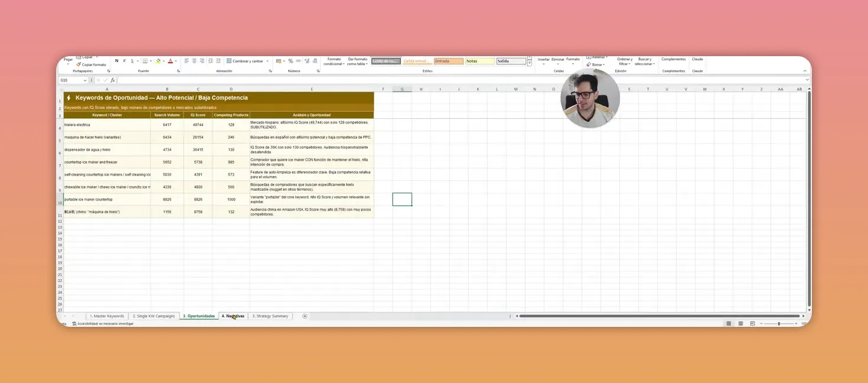The width and height of the screenshot is (868, 383).
Task: Open 2. Single KW Campaigns sheet
Action: (x=154, y=316)
